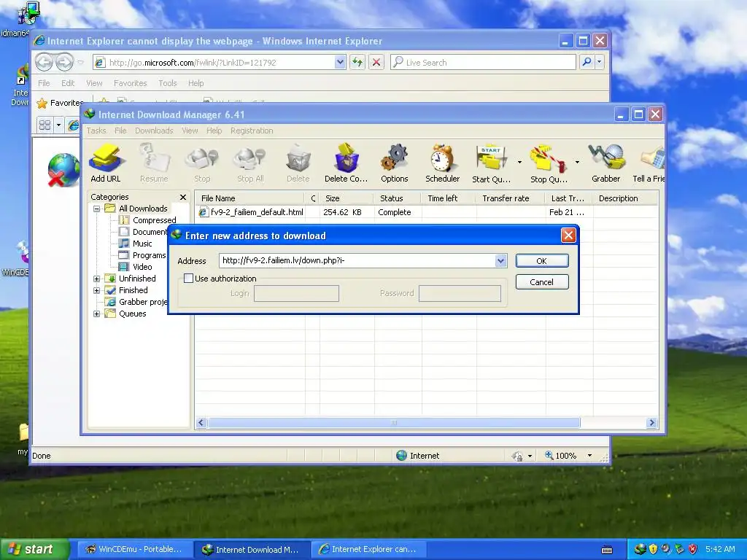The image size is (747, 560).
Task: Select the Compressed category
Action: pyautogui.click(x=155, y=220)
